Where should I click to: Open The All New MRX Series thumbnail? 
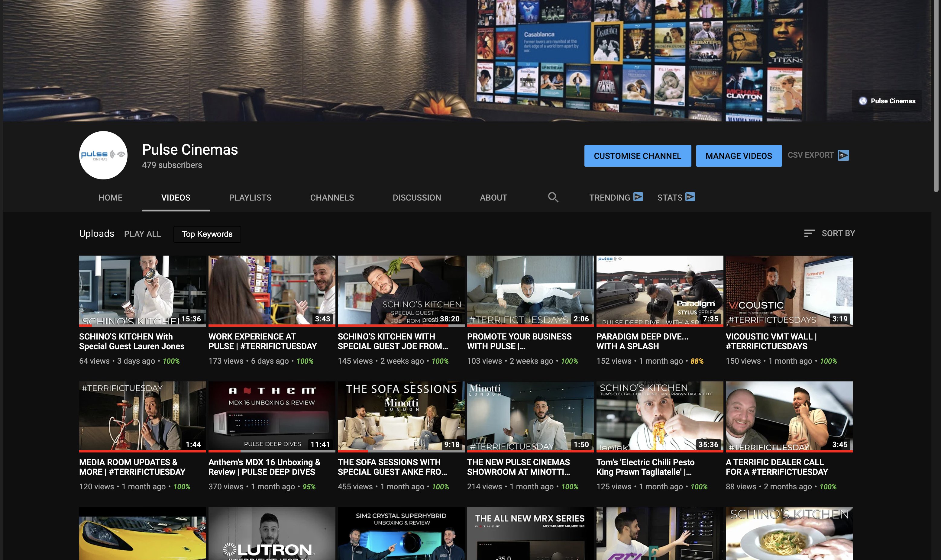click(530, 534)
